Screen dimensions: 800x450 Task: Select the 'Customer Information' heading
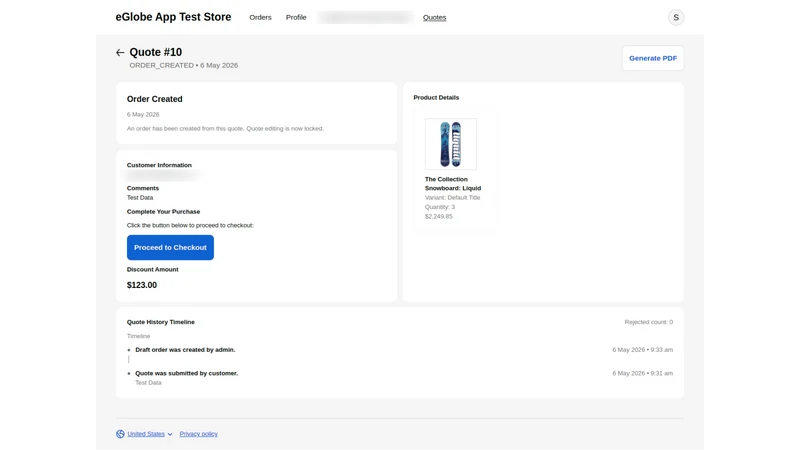159,165
